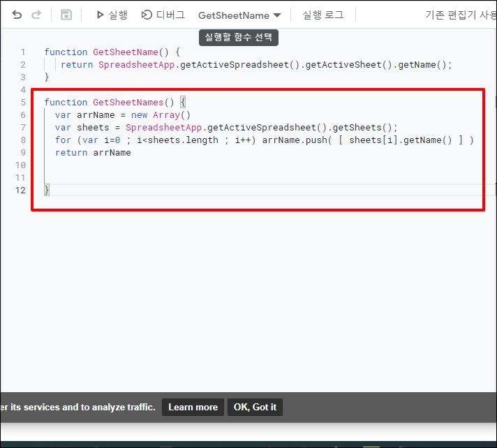Click line number 12 in gutter
Screen dimensions: 497x448
click(20, 190)
